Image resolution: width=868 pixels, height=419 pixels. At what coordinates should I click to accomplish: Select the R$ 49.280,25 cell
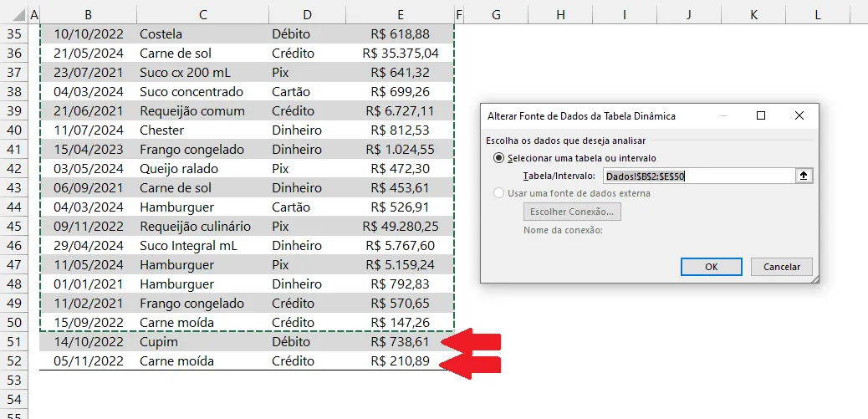pyautogui.click(x=400, y=227)
